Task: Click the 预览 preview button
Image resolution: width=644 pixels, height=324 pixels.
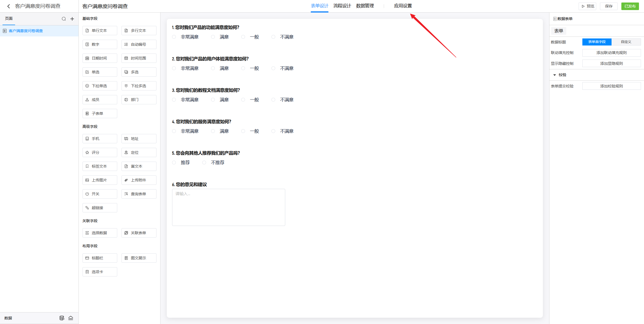Action: coord(588,6)
